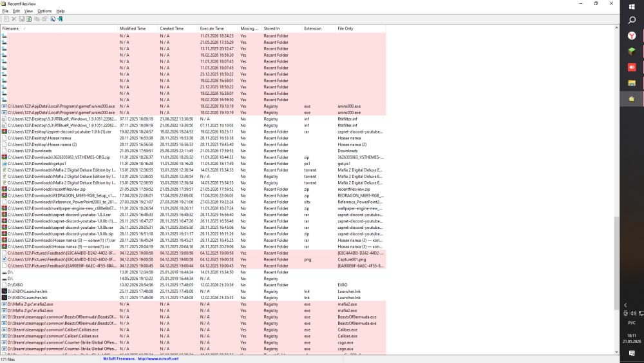Open the View menu
The width and height of the screenshot is (644, 363).
[28, 11]
